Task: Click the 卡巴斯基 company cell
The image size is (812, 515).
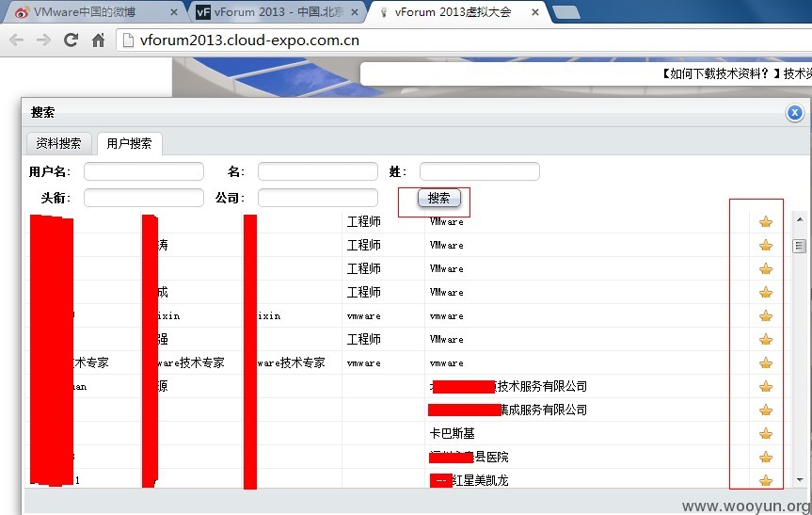Action: coord(452,434)
